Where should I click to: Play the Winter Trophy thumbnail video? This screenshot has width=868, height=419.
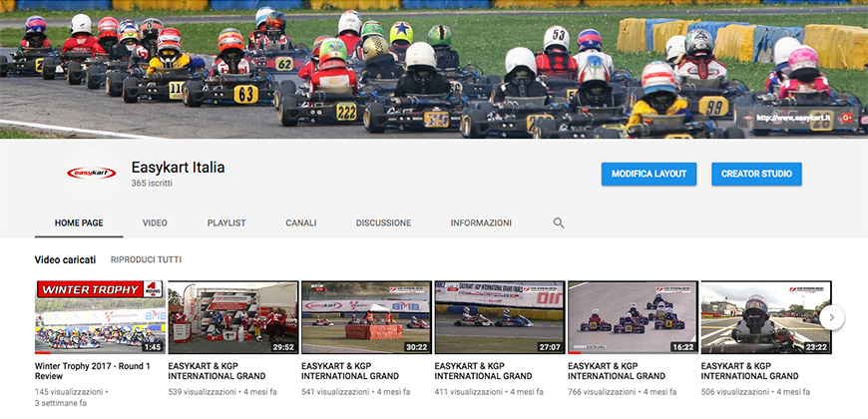(99, 317)
